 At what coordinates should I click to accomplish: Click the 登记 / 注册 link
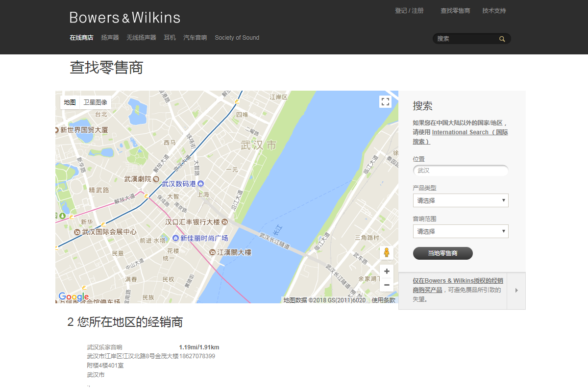(x=409, y=11)
